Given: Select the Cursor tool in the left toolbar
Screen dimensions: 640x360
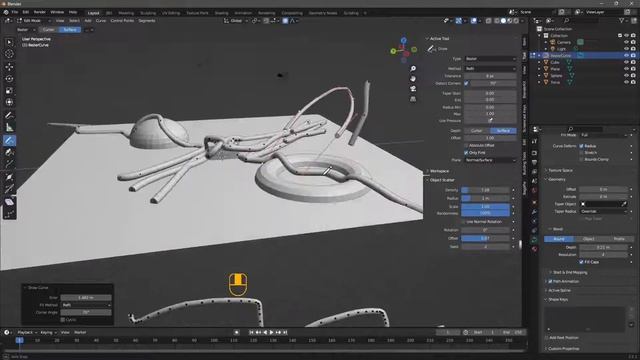Looking at the screenshot, I should point(9,54).
